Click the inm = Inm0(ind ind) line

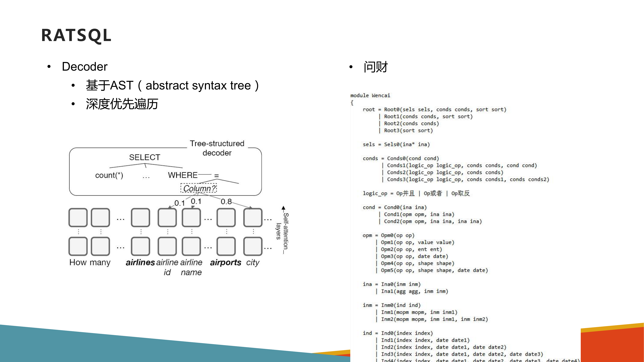392,305
